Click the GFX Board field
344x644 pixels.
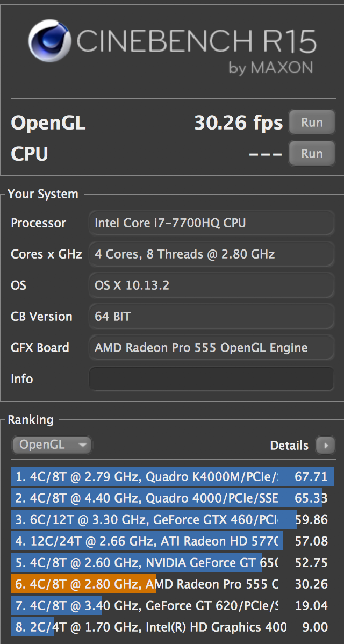coord(211,347)
